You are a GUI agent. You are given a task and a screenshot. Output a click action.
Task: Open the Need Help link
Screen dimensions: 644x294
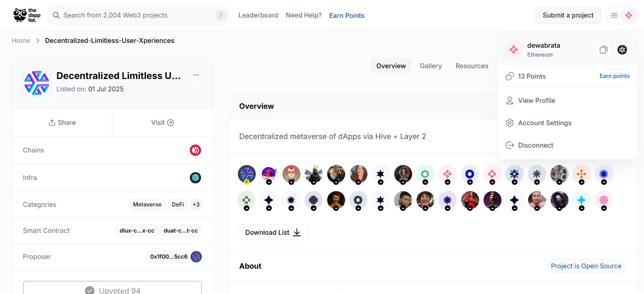(303, 15)
